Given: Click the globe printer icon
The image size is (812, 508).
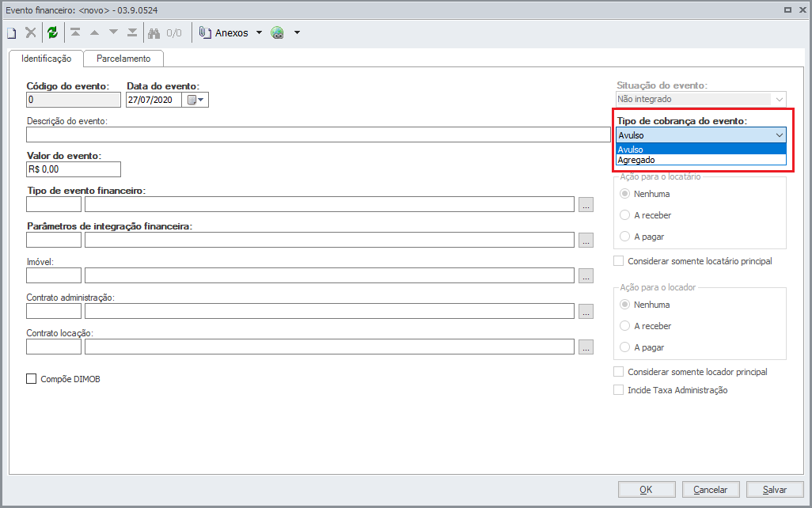Looking at the screenshot, I should coord(278,33).
